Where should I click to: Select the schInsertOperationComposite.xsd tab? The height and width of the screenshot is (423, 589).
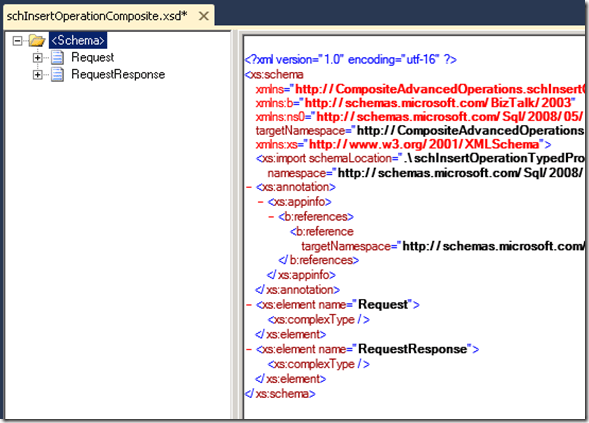[97, 16]
